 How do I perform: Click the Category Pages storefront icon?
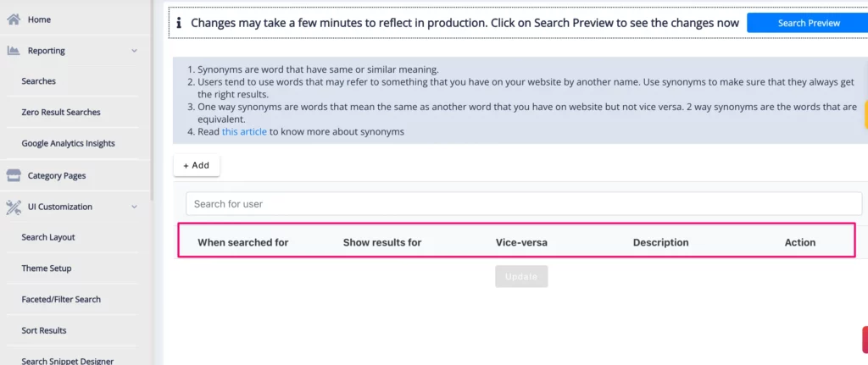[x=14, y=175]
